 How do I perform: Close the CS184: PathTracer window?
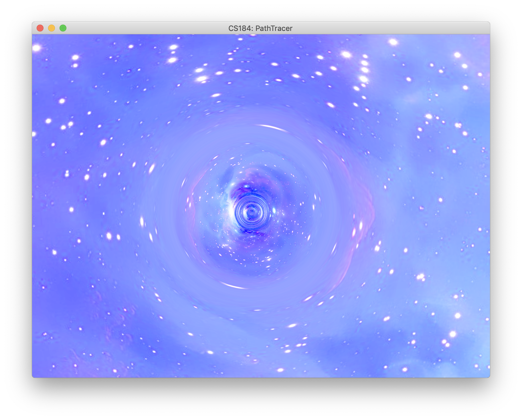point(40,28)
